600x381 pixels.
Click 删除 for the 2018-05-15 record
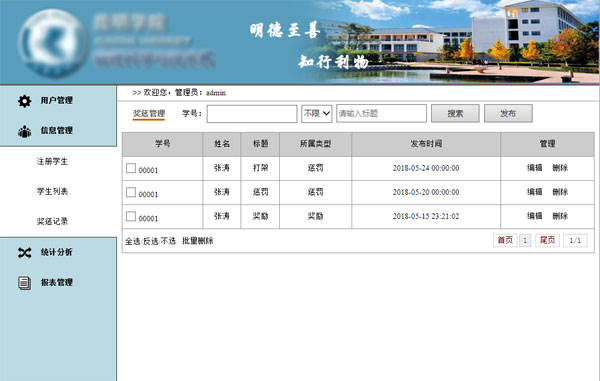point(560,216)
